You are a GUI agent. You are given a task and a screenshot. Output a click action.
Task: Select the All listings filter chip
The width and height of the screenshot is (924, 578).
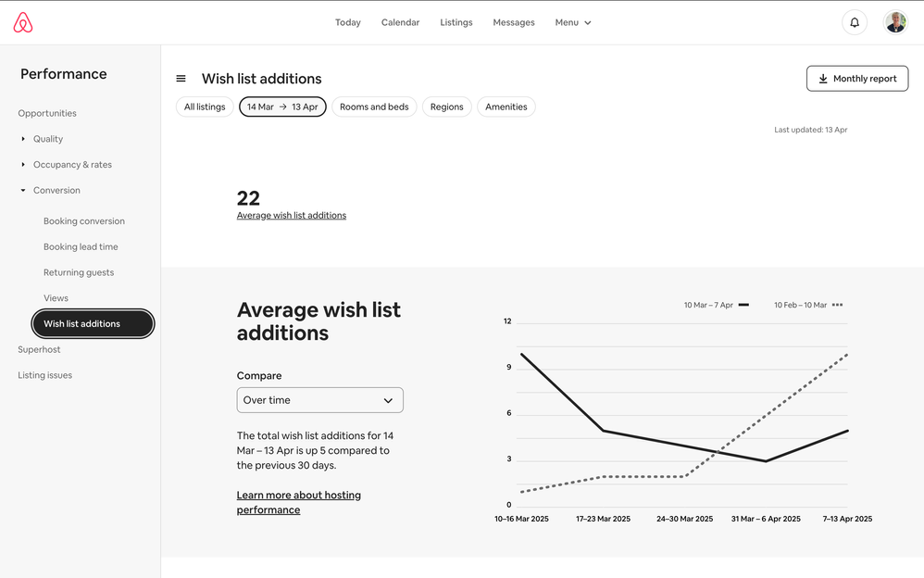click(x=205, y=107)
